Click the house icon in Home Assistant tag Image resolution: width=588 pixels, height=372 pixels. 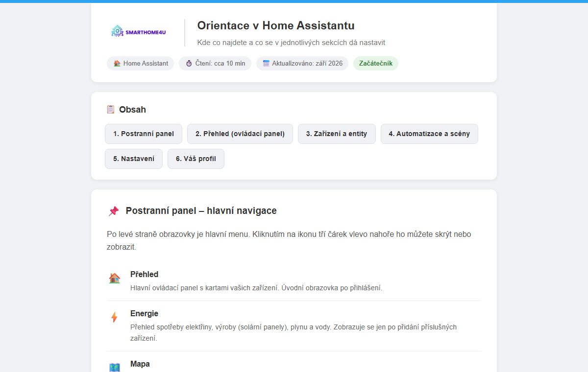click(117, 64)
